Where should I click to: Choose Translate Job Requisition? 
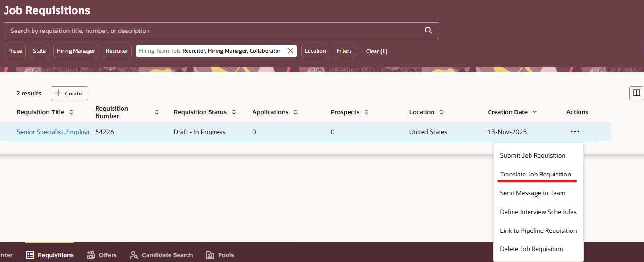point(535,174)
